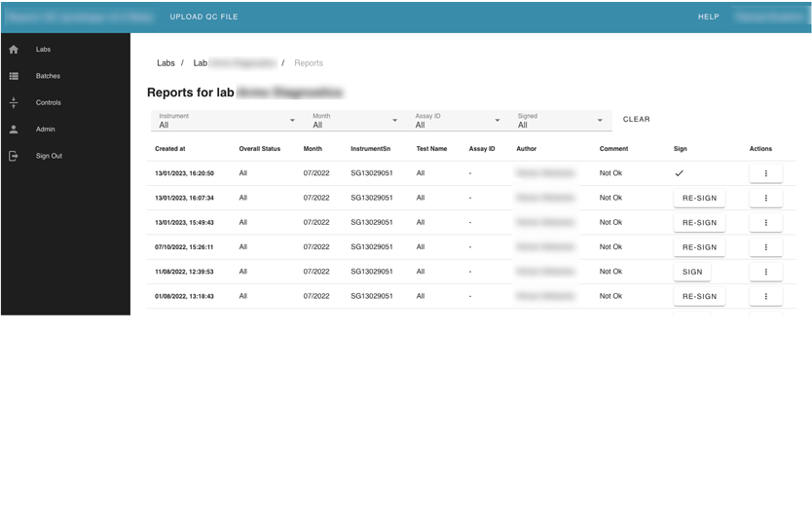Open three-dot menu for 01/08/2022, 13:18:43 report
The width and height of the screenshot is (812, 519).
765,296
